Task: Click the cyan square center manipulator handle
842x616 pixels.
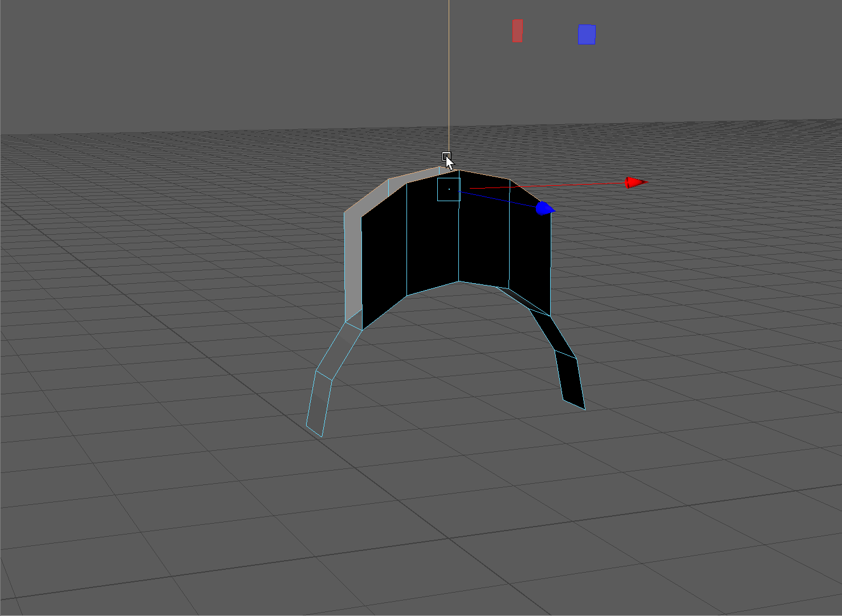Action: [x=449, y=189]
